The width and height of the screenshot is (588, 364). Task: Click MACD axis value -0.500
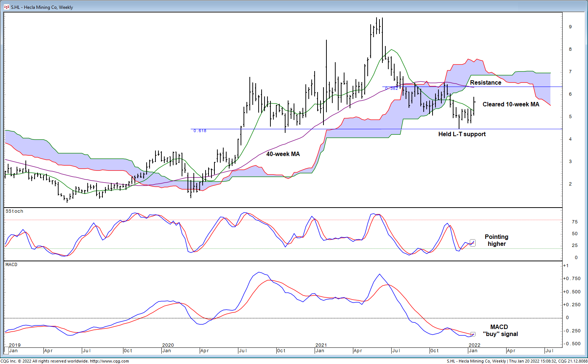[572, 344]
